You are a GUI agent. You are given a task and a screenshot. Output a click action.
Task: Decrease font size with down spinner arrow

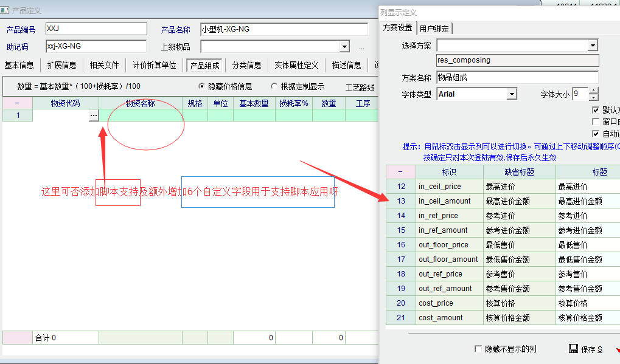[x=594, y=97]
